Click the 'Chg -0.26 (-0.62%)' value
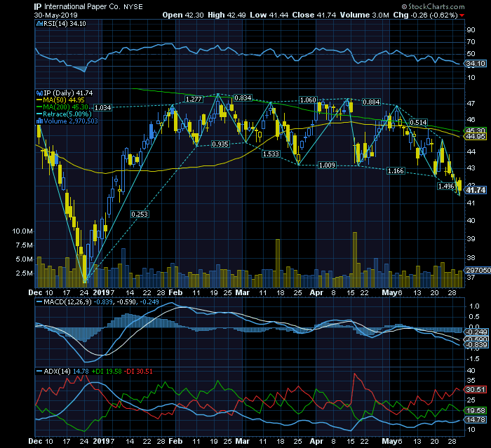This screenshot has width=491, height=448. coord(425,15)
